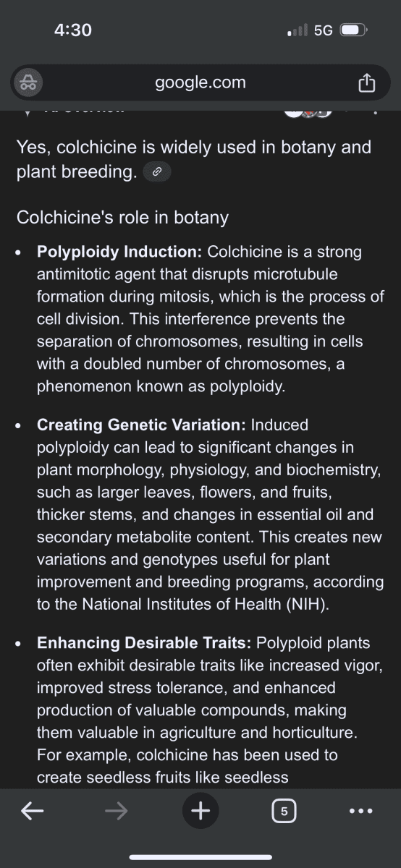Viewport: 401px width, 868px height.
Task: Tap the battery status icon
Action: click(x=355, y=30)
